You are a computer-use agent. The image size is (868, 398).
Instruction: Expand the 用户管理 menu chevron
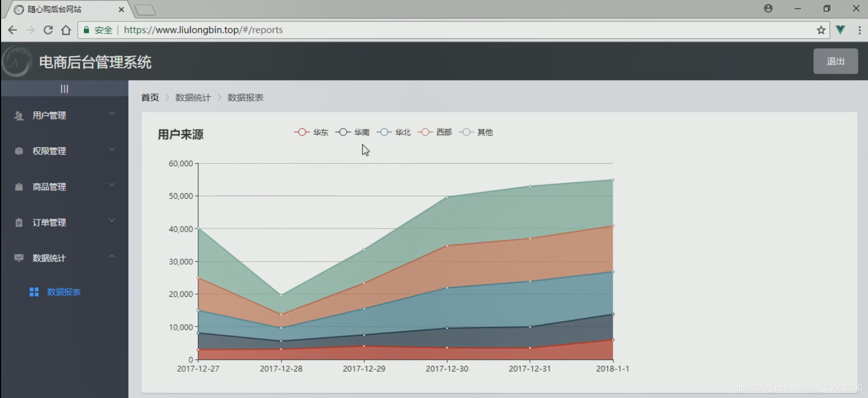(x=112, y=113)
